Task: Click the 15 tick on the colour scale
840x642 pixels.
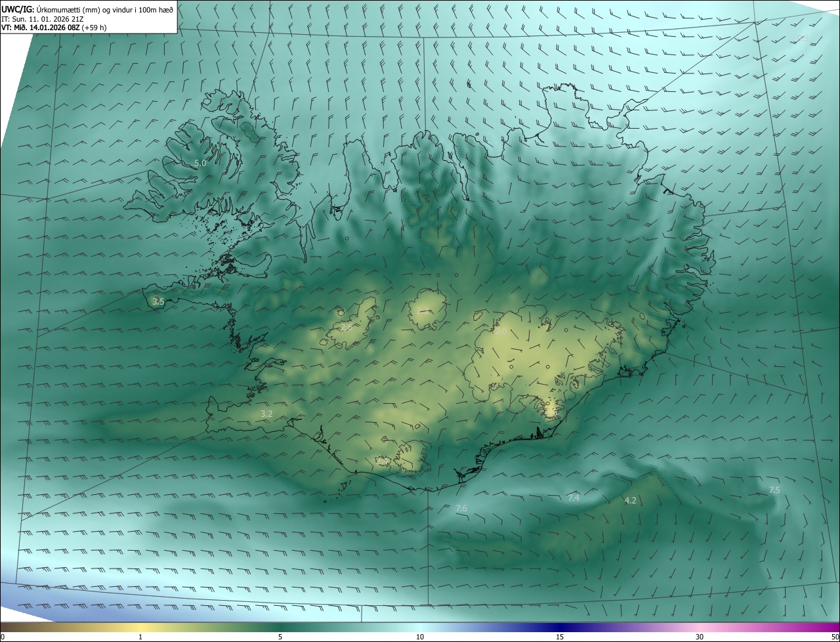Action: click(x=560, y=637)
